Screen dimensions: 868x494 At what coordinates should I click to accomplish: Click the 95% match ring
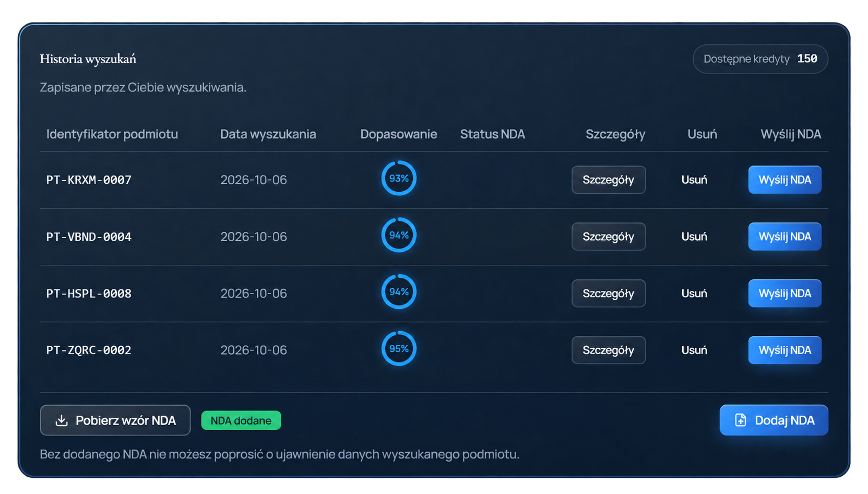click(399, 348)
